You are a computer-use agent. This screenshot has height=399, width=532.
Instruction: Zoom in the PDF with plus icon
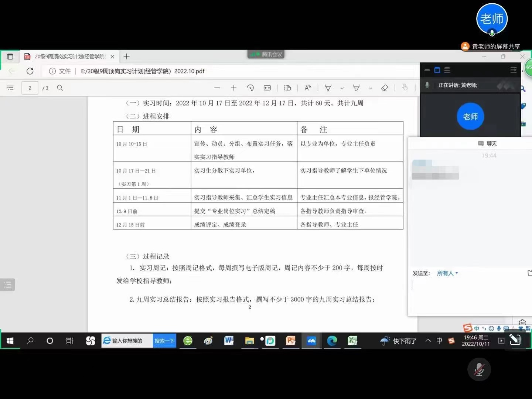(233, 88)
